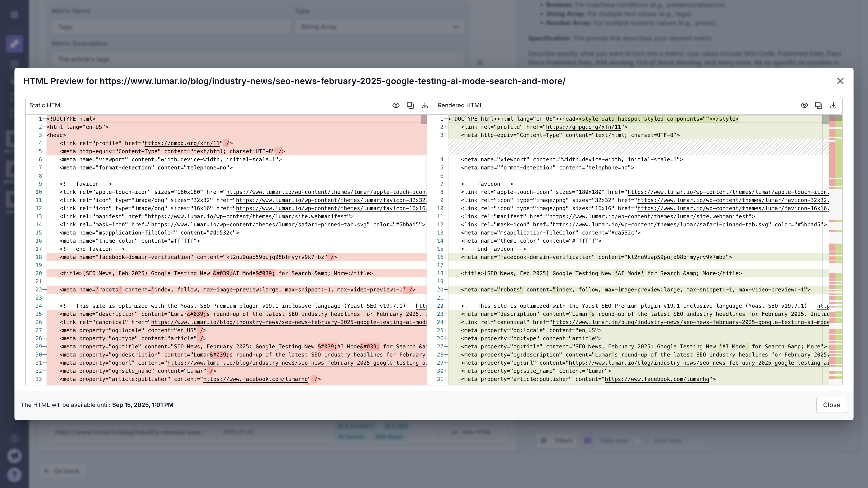
Task: Click the Close button in dialog footer
Action: click(x=832, y=405)
